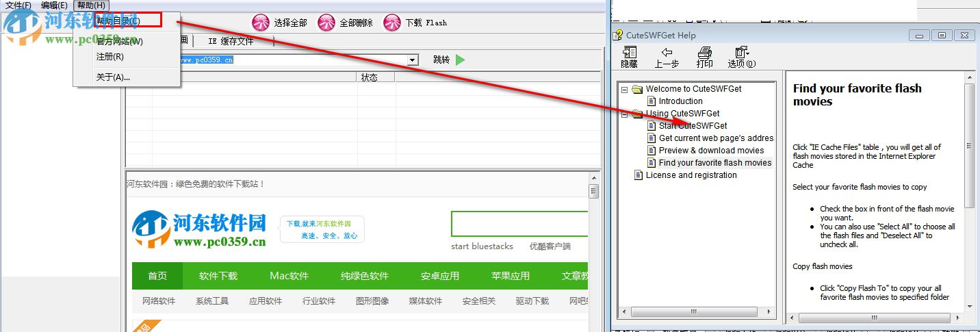
Task: Open Software Download (软件下载) nav link
Action: (218, 276)
